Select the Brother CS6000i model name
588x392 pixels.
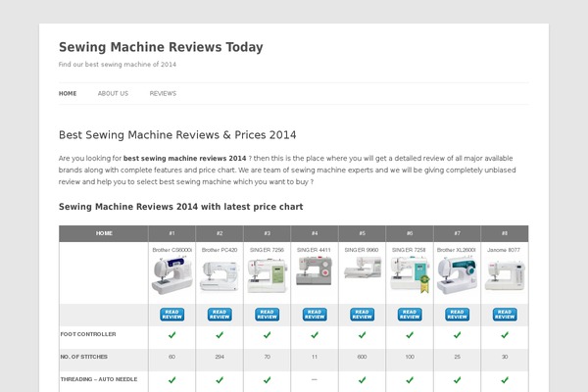coord(172,250)
